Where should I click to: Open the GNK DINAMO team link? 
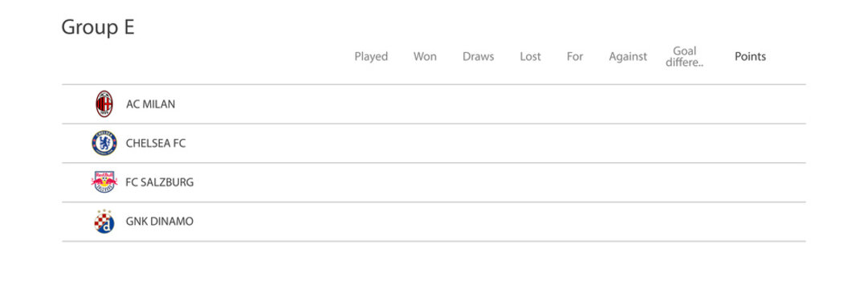point(160,222)
